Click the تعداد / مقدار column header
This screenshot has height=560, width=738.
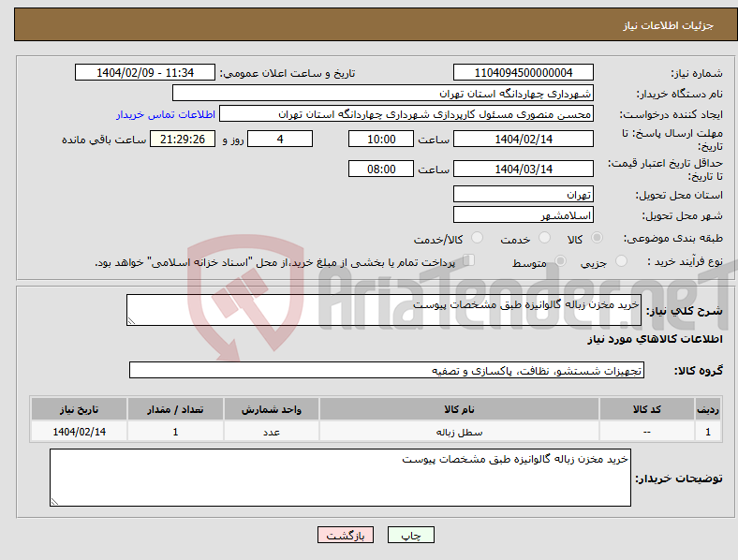tap(175, 409)
